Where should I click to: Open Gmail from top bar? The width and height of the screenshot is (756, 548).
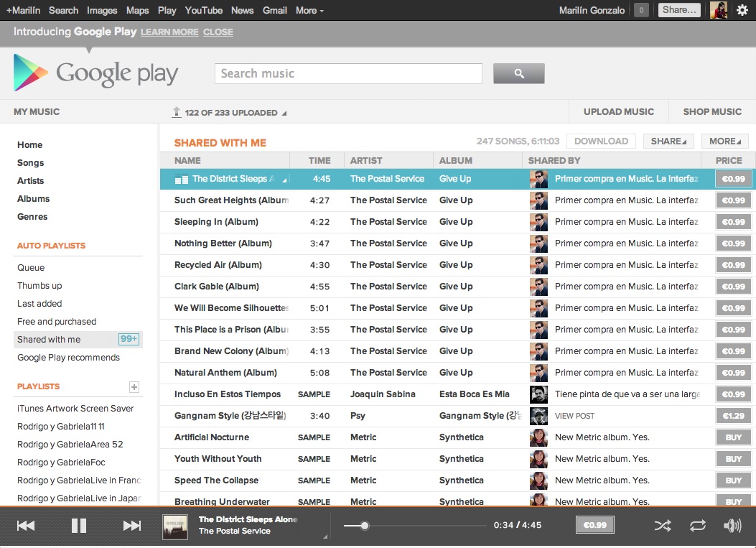275,10
